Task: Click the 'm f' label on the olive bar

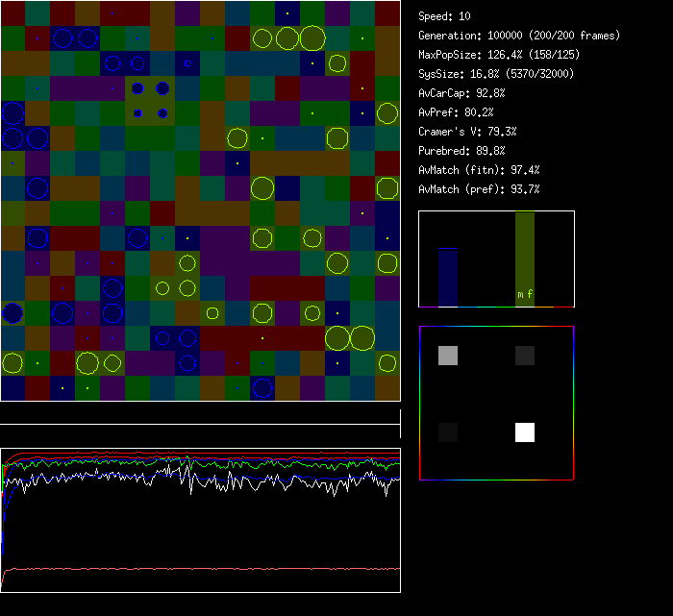Action: [x=524, y=295]
